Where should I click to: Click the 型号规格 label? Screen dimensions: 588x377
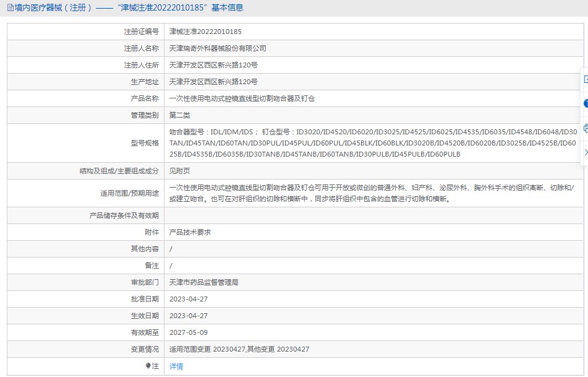(145, 142)
